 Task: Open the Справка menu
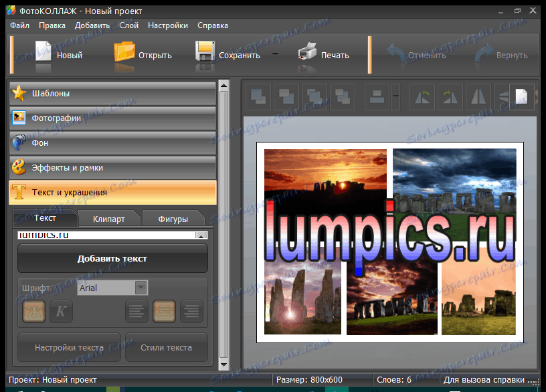coord(213,25)
